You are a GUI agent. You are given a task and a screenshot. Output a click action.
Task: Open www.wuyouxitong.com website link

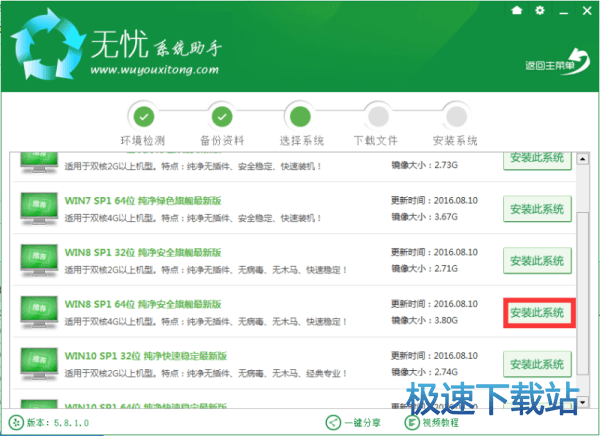point(154,70)
